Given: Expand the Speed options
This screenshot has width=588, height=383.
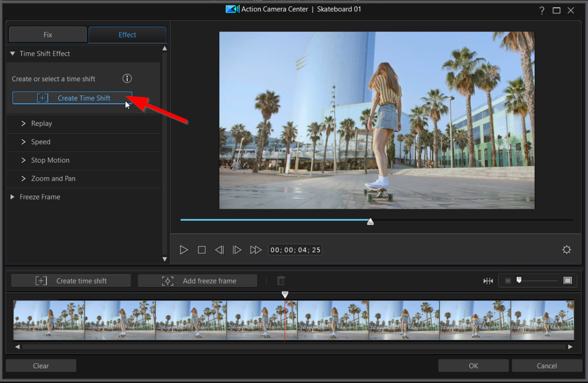Looking at the screenshot, I should (40, 142).
